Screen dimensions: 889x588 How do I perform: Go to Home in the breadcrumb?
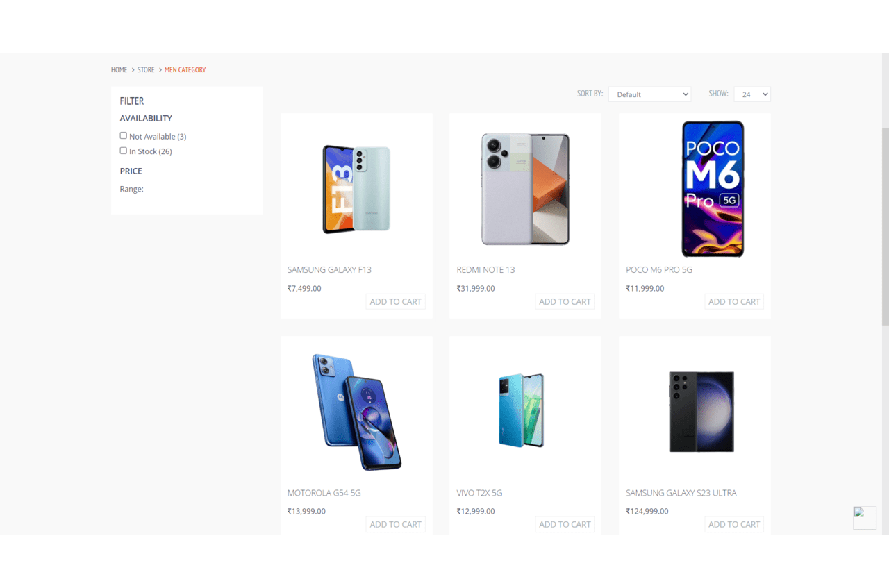tap(119, 70)
